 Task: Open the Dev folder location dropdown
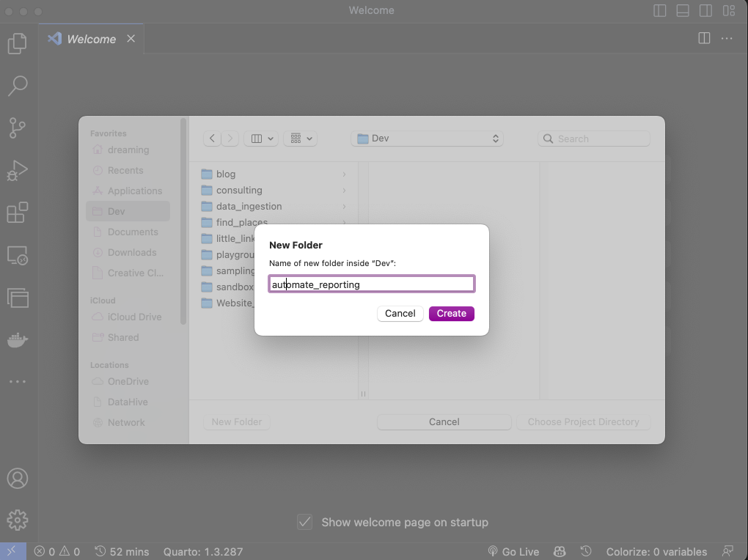pyautogui.click(x=427, y=139)
